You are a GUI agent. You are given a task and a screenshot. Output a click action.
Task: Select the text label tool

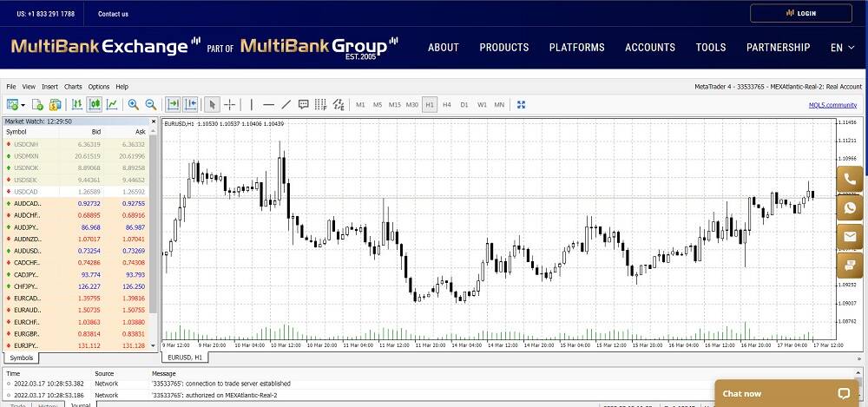click(x=303, y=104)
